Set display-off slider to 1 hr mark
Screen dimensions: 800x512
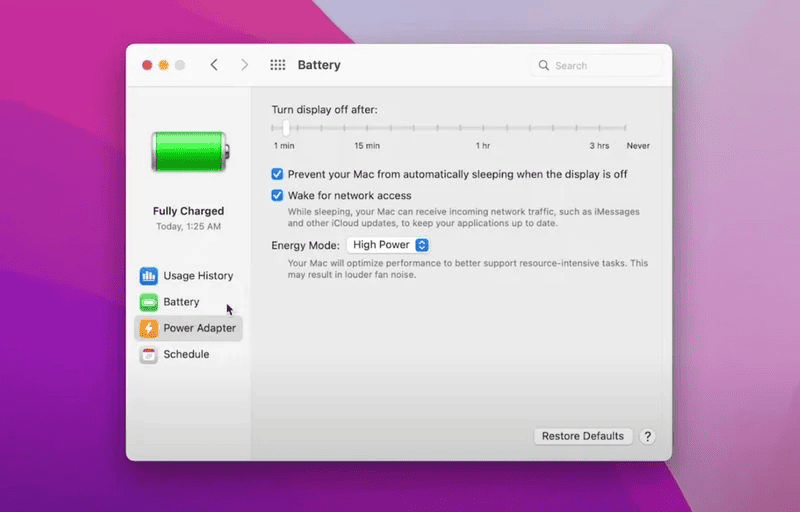483,128
